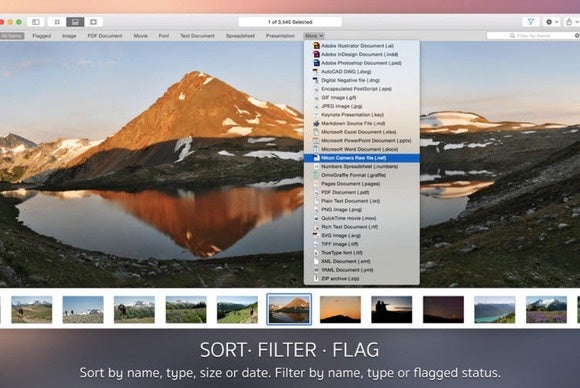The width and height of the screenshot is (580, 388).
Task: Open orange sunset silhouette thumbnail
Action: point(340,310)
